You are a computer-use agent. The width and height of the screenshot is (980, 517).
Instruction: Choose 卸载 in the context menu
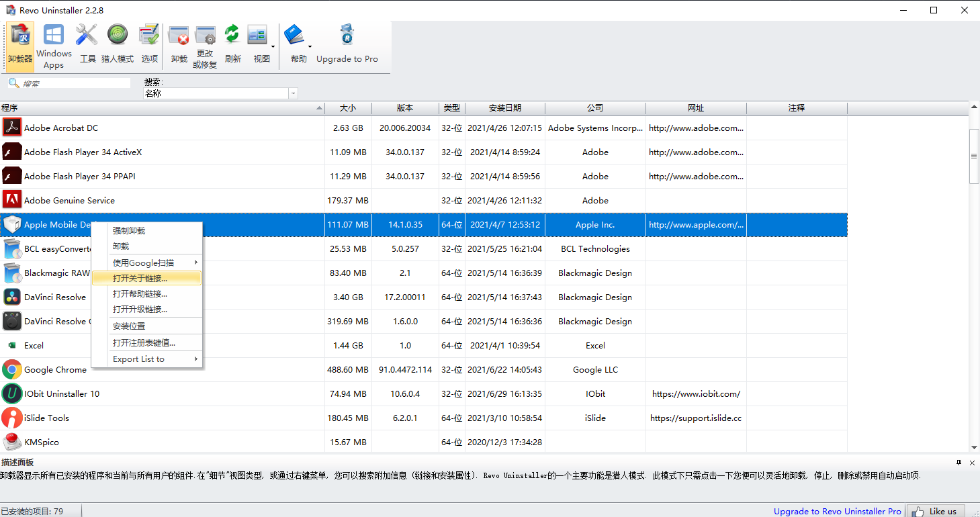tap(146, 246)
